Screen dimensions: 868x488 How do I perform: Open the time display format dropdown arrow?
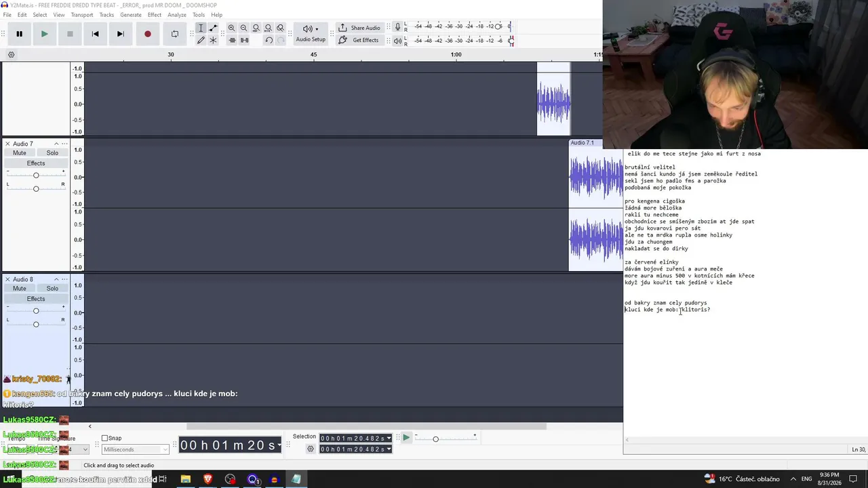279,445
